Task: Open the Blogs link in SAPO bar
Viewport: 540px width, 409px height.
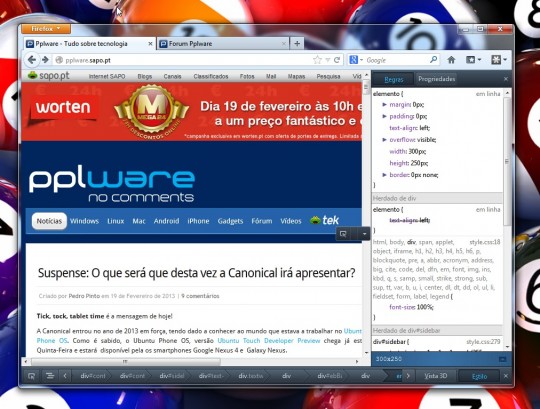Action: 145,76
